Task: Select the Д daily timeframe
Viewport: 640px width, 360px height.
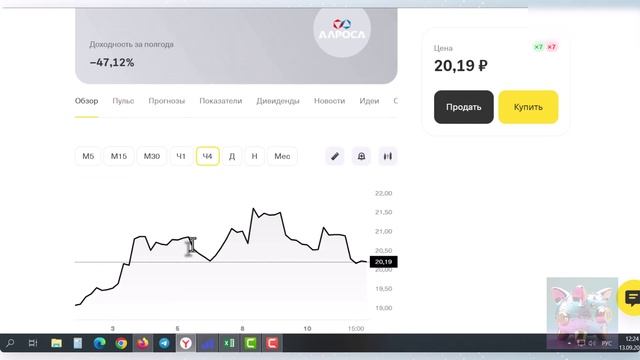Action: coord(232,156)
